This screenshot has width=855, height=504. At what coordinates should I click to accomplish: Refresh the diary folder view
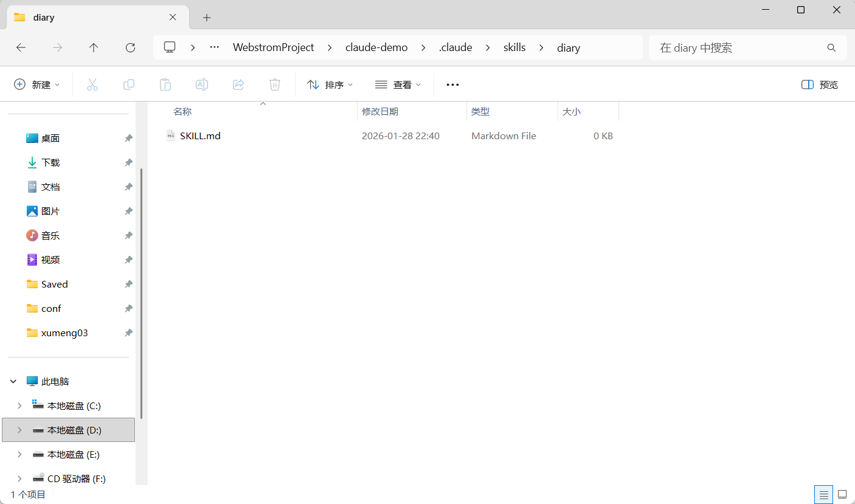click(130, 47)
